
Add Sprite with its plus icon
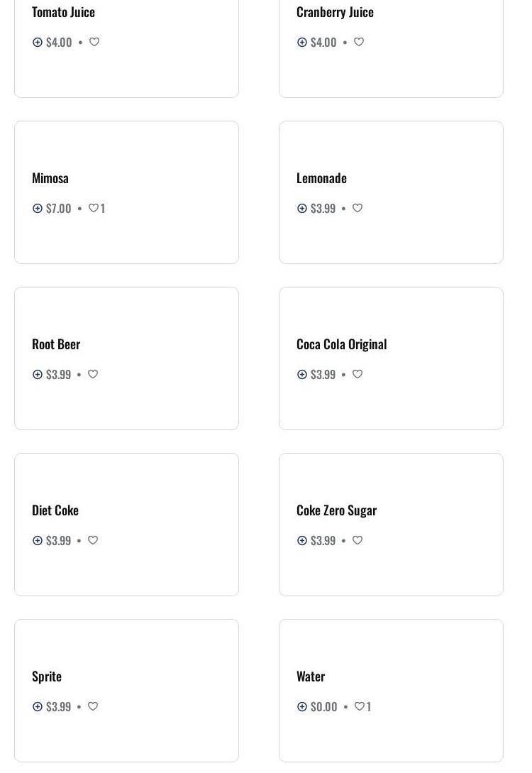tap(38, 706)
